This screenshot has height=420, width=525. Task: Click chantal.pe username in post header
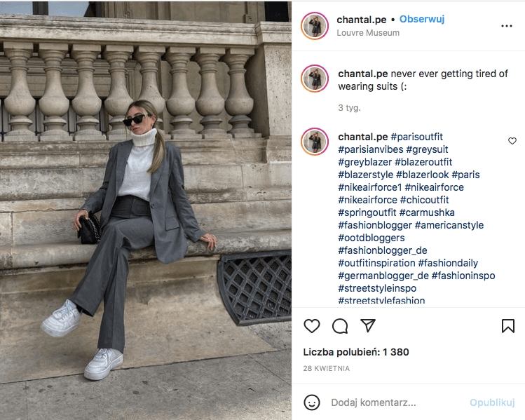[x=361, y=20]
